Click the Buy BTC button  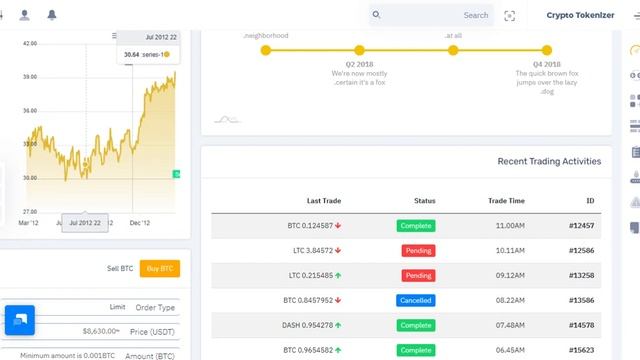click(x=160, y=269)
